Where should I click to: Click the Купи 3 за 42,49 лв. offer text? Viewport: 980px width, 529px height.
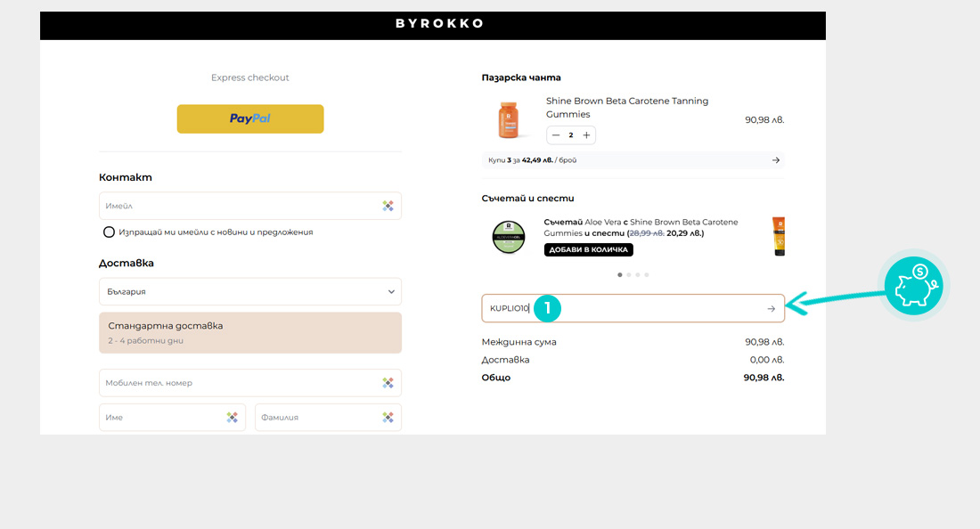[x=533, y=160]
